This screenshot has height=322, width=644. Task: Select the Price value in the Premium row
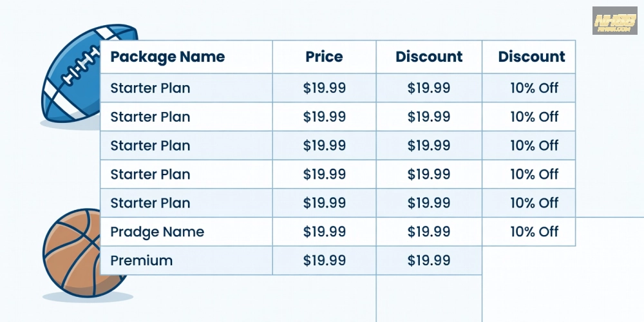point(324,261)
